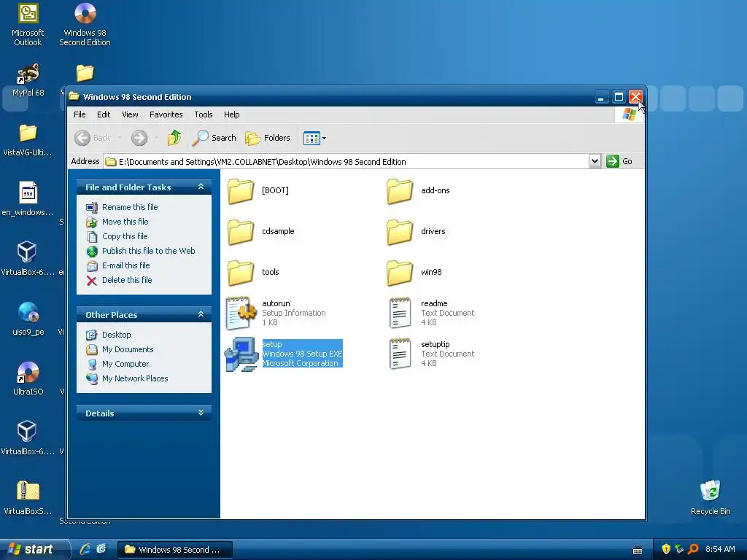The height and width of the screenshot is (560, 747).
Task: Click the Back navigation arrow button
Action: pyautogui.click(x=93, y=138)
